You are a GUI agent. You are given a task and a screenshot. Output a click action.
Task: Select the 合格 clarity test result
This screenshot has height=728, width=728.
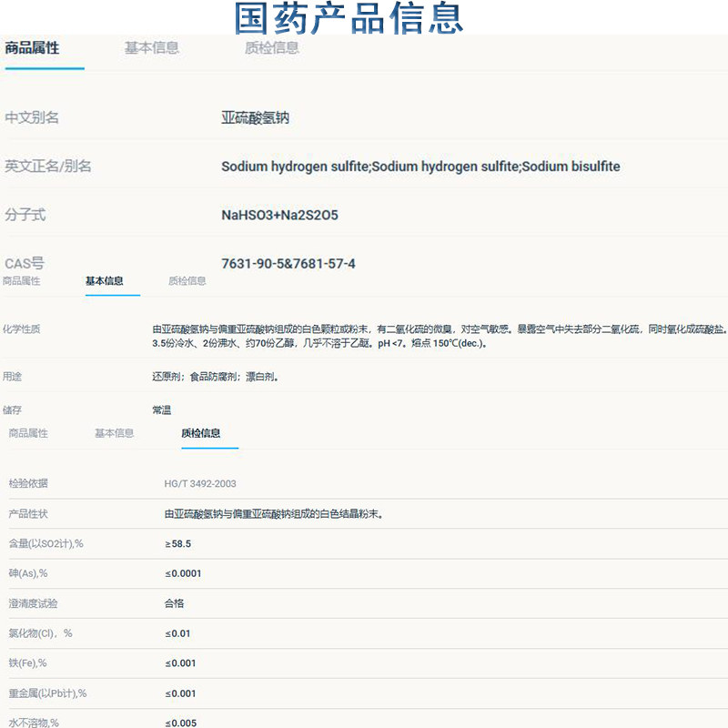click(175, 603)
